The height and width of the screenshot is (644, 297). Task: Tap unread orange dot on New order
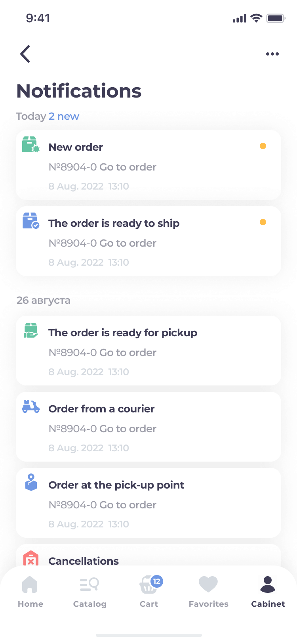(x=263, y=146)
